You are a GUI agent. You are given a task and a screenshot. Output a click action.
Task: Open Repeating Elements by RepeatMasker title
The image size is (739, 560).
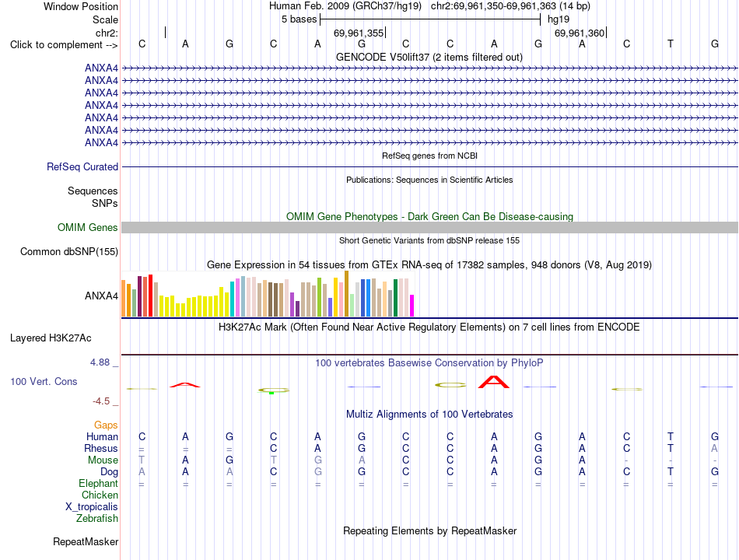(x=429, y=530)
